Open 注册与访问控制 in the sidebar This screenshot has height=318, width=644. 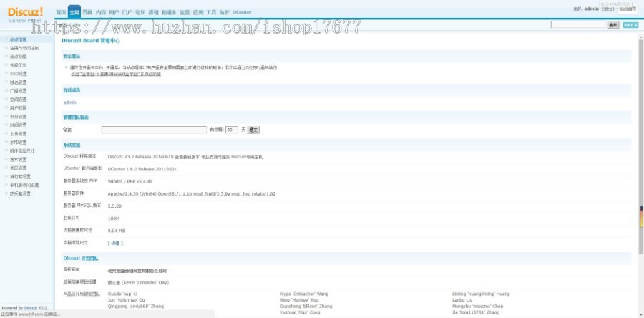pos(24,48)
